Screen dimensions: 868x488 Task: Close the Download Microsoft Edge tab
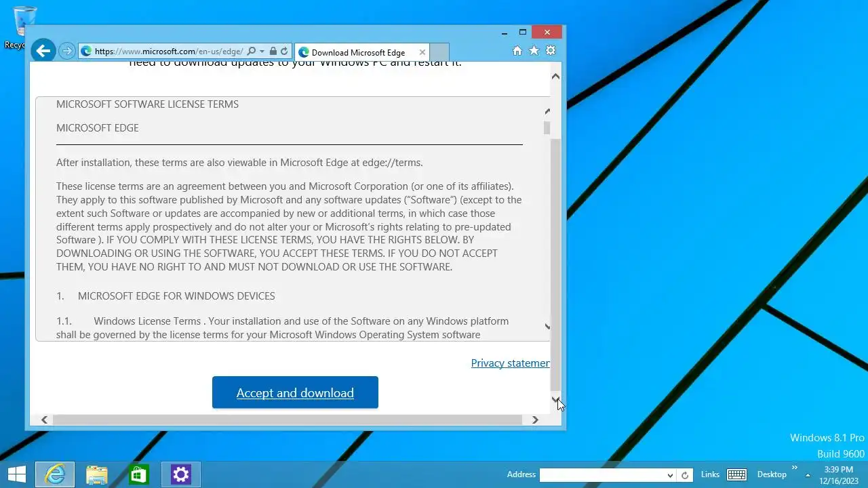point(422,52)
